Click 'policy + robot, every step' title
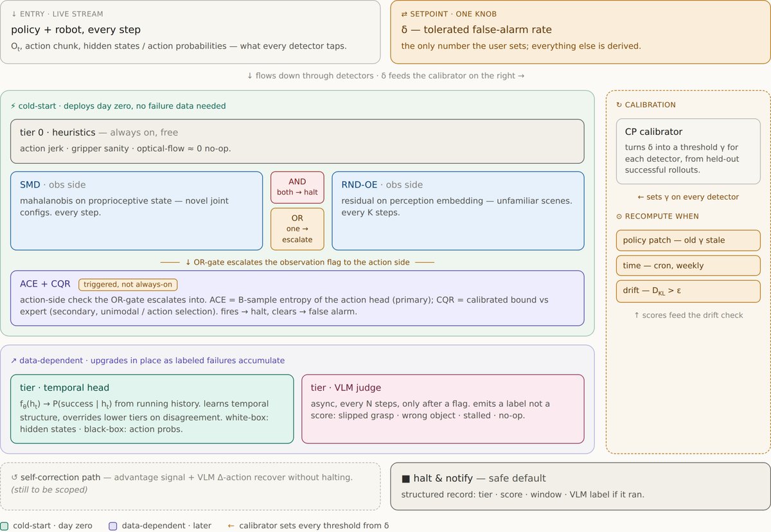This screenshot has height=532, width=771. (x=76, y=30)
